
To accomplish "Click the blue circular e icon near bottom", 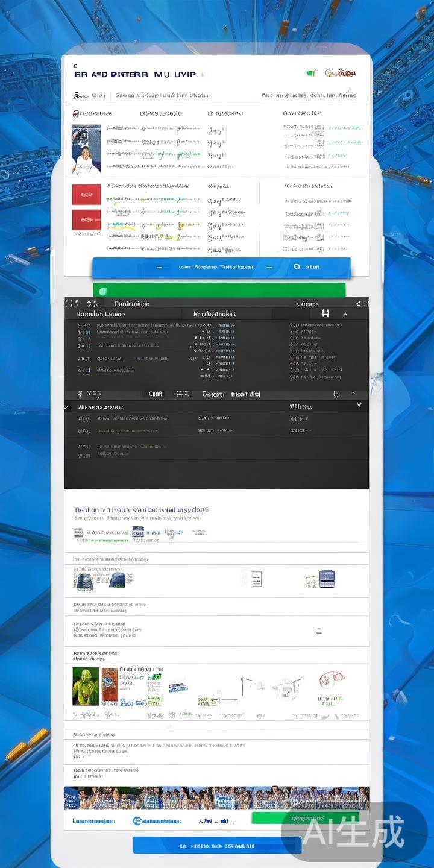I will [137, 820].
